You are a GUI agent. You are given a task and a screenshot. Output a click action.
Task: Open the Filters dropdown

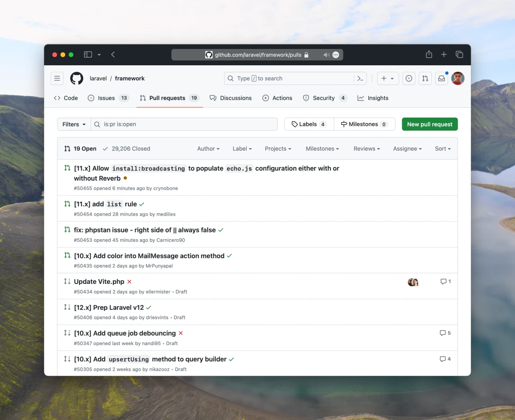point(74,124)
